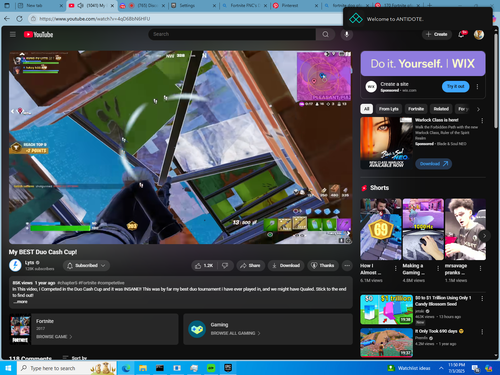Image resolution: width=500 pixels, height=375 pixels.
Task: Browse game chevron for Fortnite
Action: 71,337
